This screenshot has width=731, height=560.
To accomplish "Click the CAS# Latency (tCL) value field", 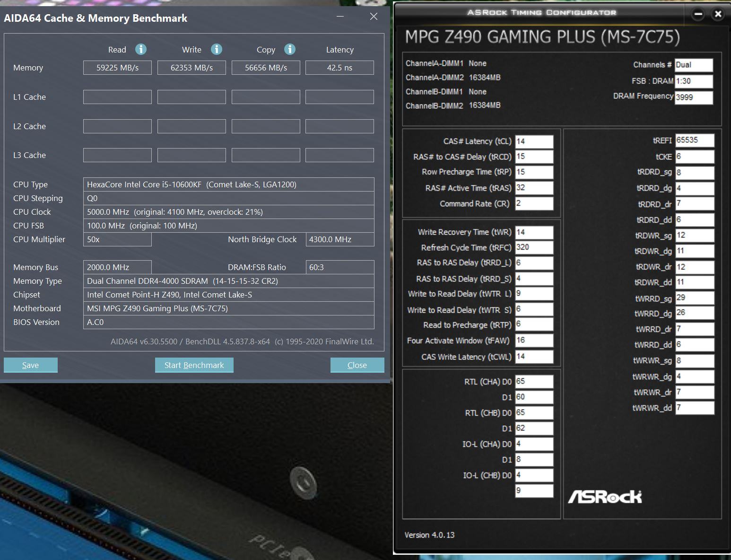I will 534,141.
